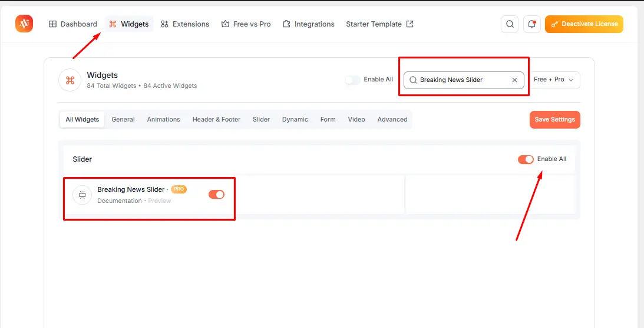Image resolution: width=644 pixels, height=328 pixels.
Task: Open Breaking News Slider Documentation link
Action: point(120,201)
